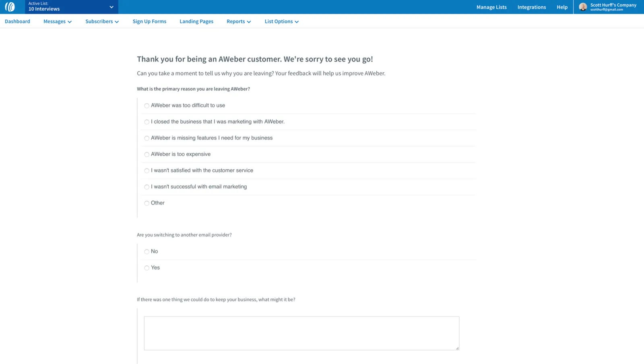Click "Are you switching to another email provider?" text
The image size is (644, 364).
click(184, 235)
